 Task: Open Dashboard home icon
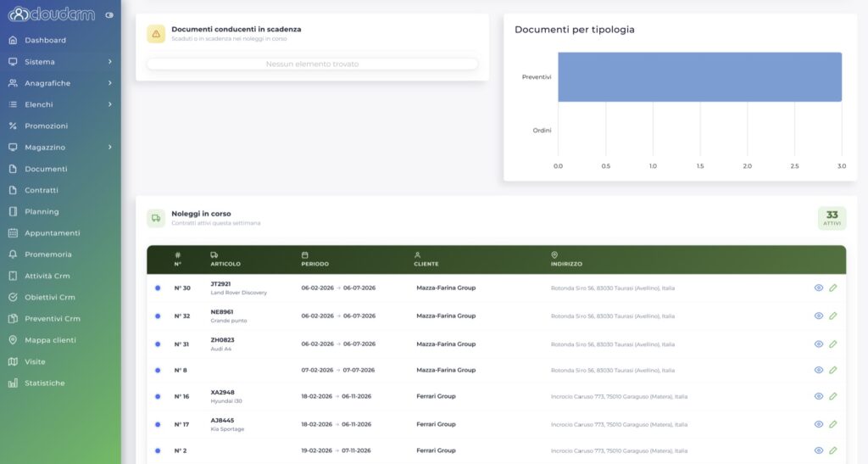coord(13,40)
